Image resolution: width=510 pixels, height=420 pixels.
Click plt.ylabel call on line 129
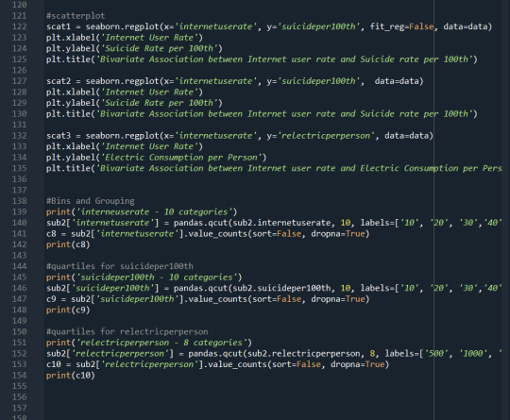click(x=134, y=103)
